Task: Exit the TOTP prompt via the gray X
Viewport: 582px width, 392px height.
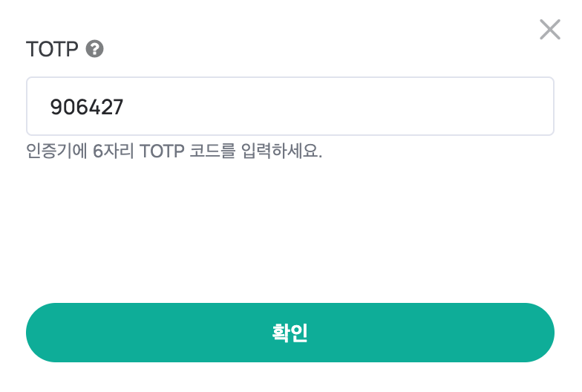Action: click(x=549, y=30)
